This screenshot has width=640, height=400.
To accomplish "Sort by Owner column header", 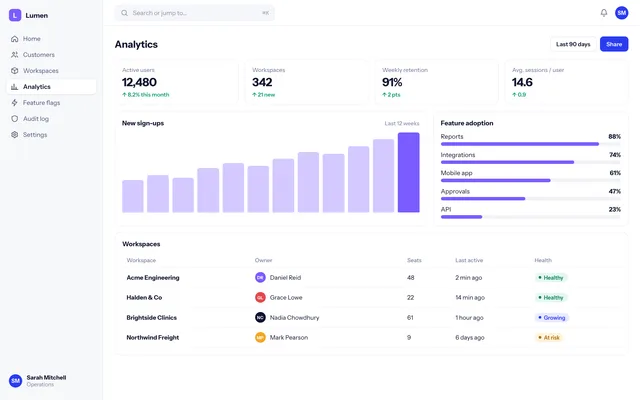I will [263, 260].
